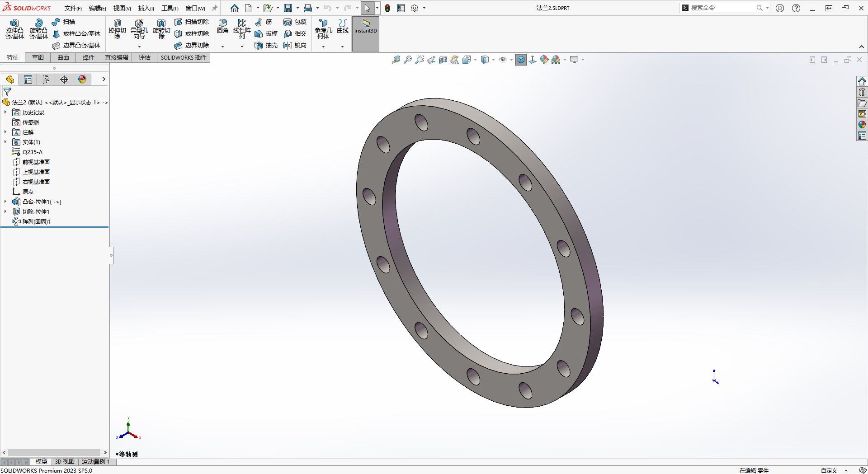This screenshot has width=868, height=474.
Task: Choose the Draft (拔模) tool
Action: [266, 33]
